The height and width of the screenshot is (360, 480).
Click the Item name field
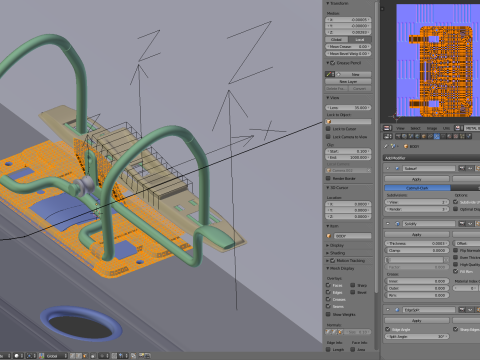(x=353, y=236)
